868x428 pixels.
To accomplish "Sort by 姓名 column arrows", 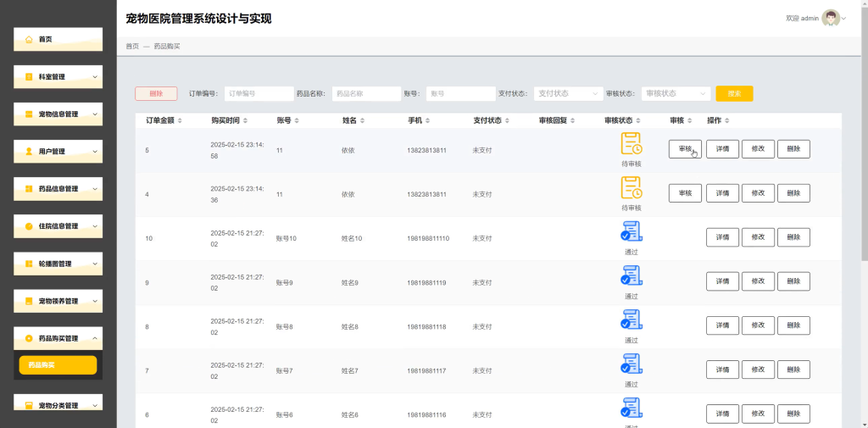I will (x=361, y=120).
